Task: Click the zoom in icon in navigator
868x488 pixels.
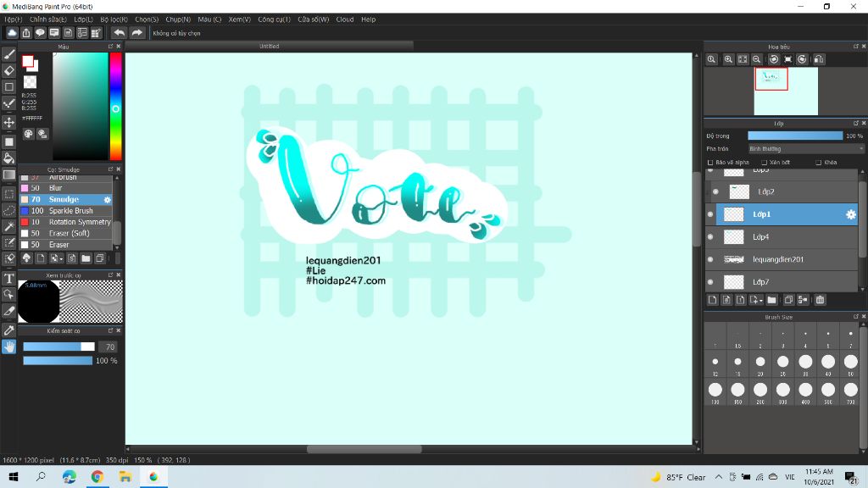Action: pyautogui.click(x=728, y=59)
